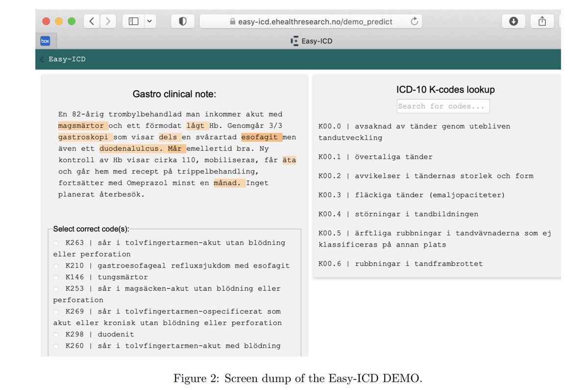Select the K00.6 rubbningar i tandframbrottet entry
Screen dimensions: 588x390
click(401, 264)
